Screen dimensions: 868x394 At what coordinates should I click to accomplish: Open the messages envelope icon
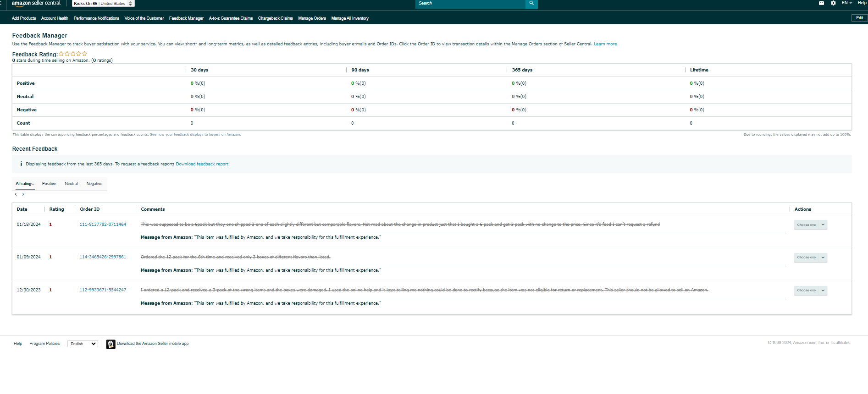pos(821,3)
